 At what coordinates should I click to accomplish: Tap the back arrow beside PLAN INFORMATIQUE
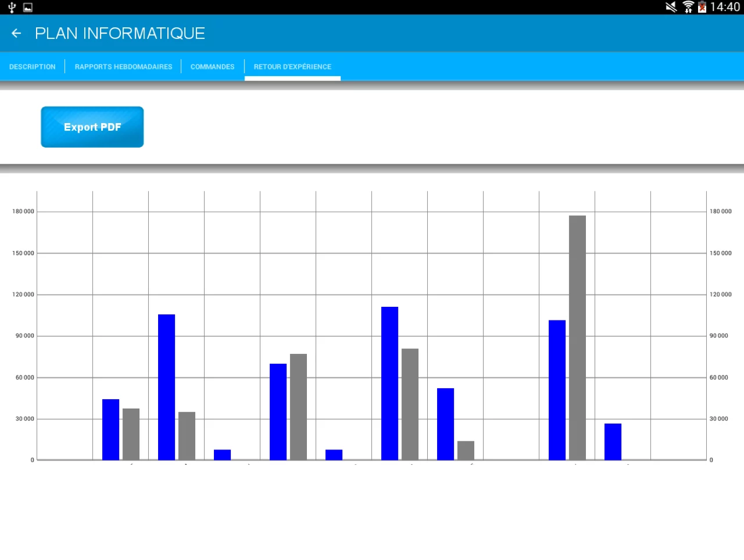click(x=16, y=33)
